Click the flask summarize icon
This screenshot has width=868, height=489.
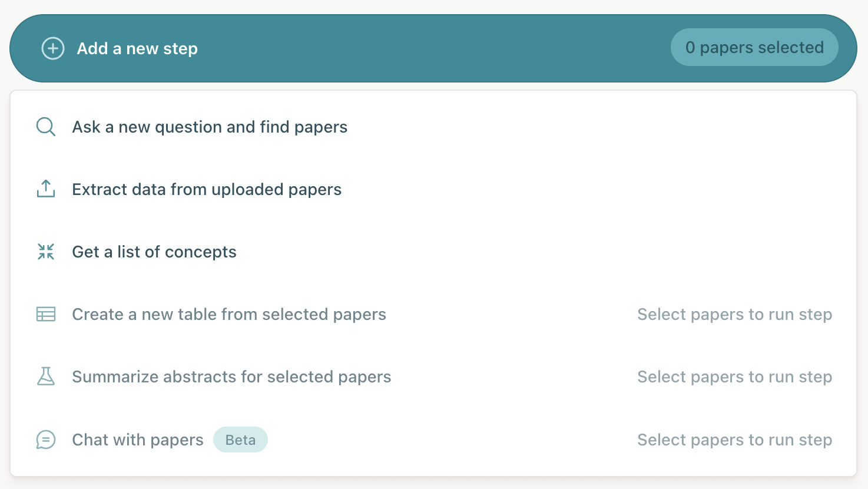click(45, 376)
